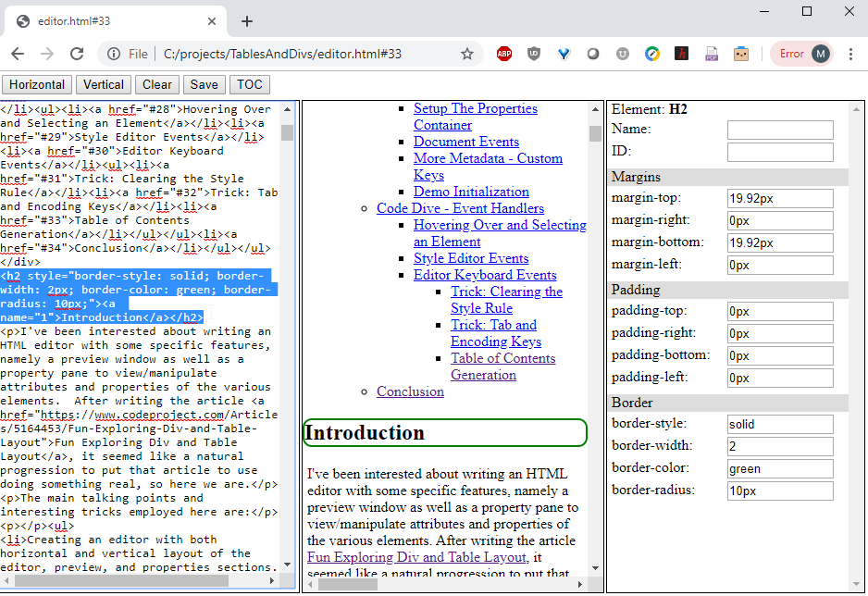Select the editor.html#33 tab

(x=117, y=21)
